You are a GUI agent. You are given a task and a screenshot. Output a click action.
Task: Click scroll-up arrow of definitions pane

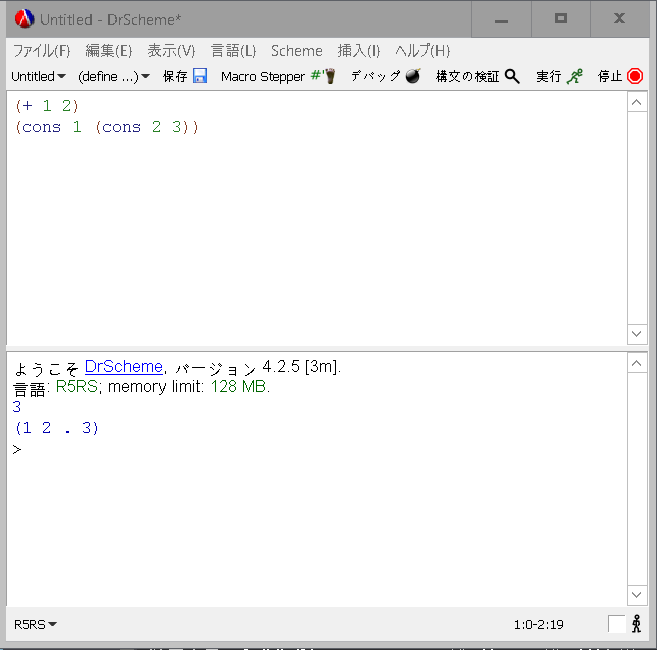(x=636, y=102)
